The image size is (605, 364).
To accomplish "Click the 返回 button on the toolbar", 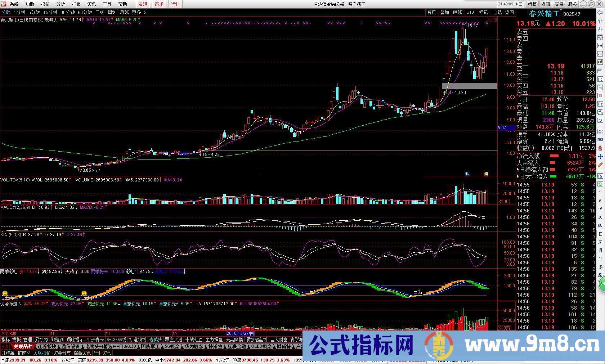I will click(508, 12).
